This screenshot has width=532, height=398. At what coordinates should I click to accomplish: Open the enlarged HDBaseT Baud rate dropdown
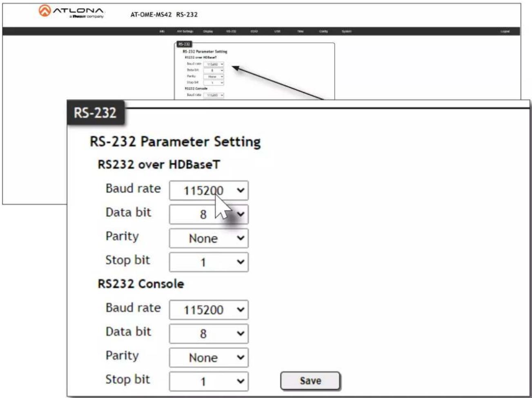(209, 191)
